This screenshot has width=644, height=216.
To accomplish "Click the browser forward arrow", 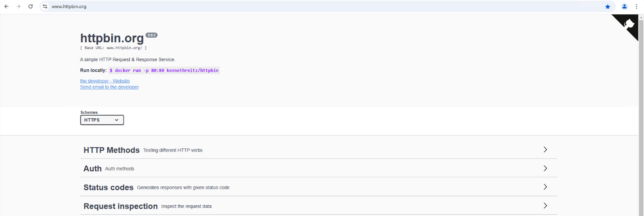I will pos(18,6).
